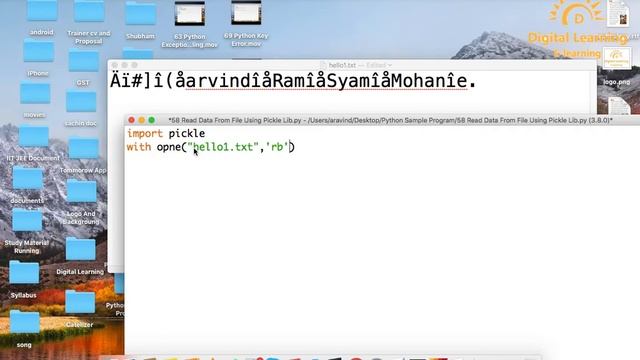Click the IDLE window title bar text
The image size is (640, 360).
[390, 120]
